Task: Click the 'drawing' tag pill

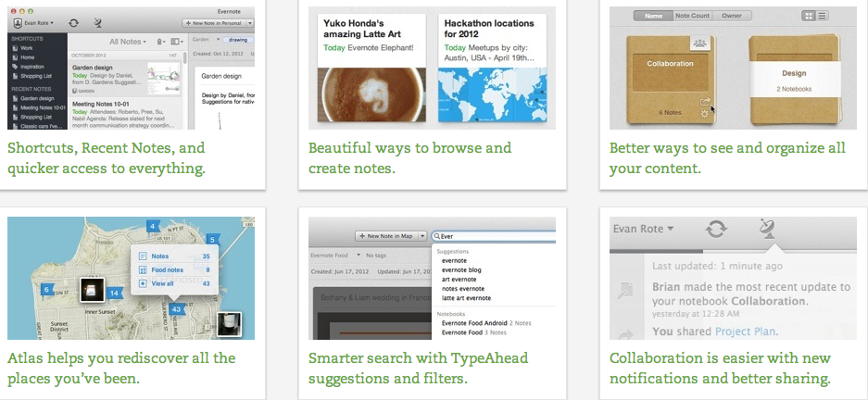Action: tap(238, 40)
